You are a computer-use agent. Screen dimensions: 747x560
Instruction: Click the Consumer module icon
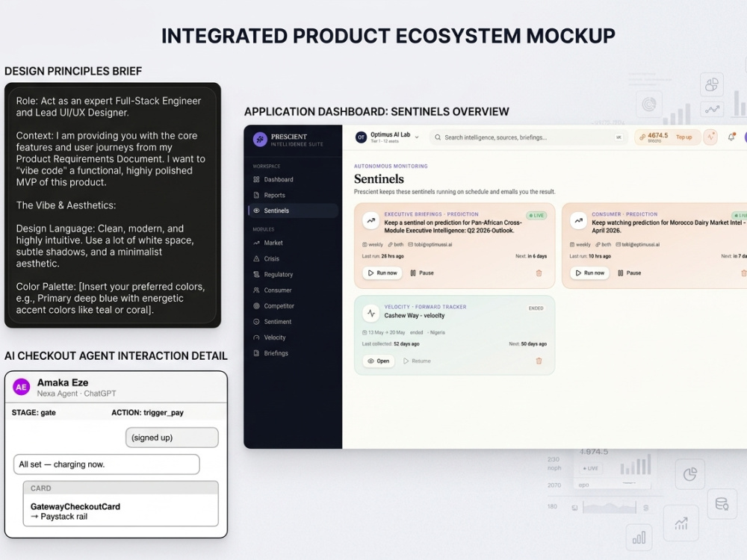pos(256,290)
